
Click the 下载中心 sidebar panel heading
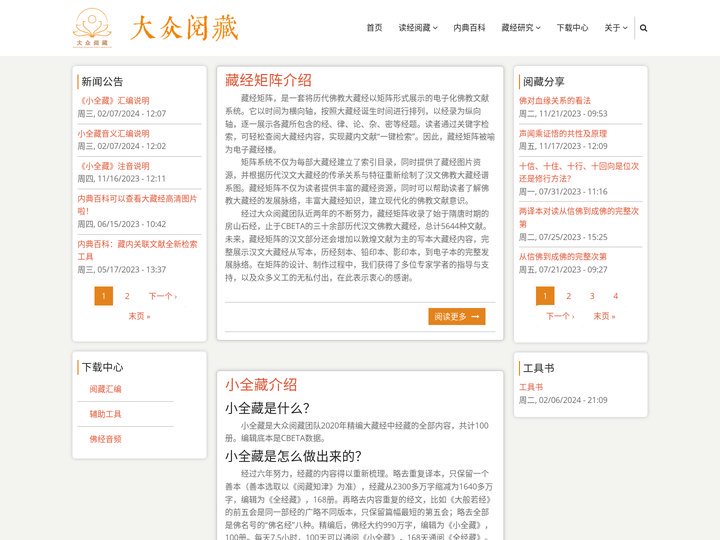point(102,367)
